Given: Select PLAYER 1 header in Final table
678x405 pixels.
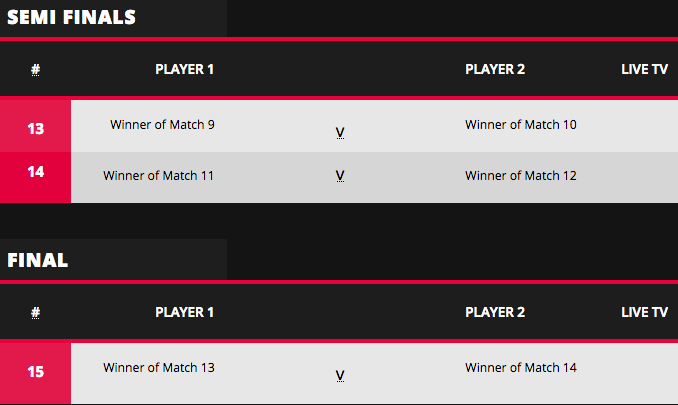Looking at the screenshot, I should (x=185, y=312).
